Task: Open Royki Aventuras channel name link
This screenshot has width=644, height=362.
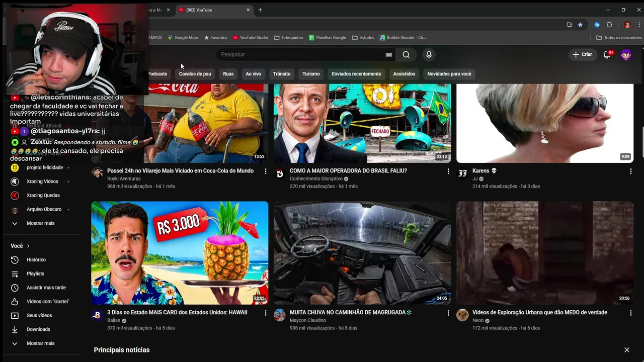Action: [124, 178]
